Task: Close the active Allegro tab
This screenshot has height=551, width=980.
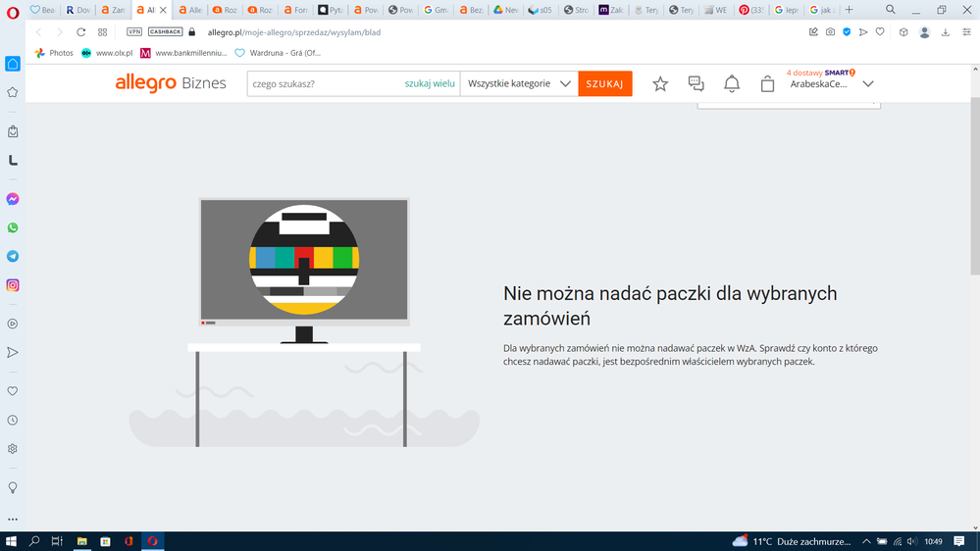Action: [x=163, y=10]
